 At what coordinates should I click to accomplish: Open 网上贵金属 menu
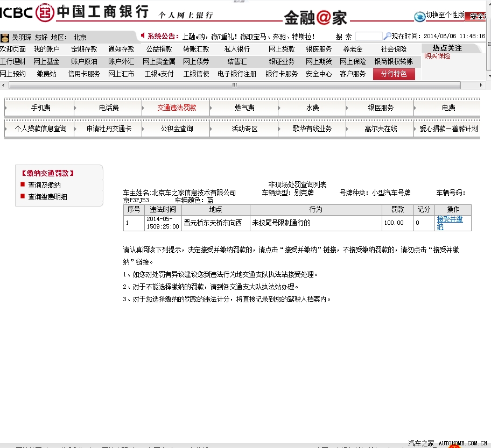159,62
